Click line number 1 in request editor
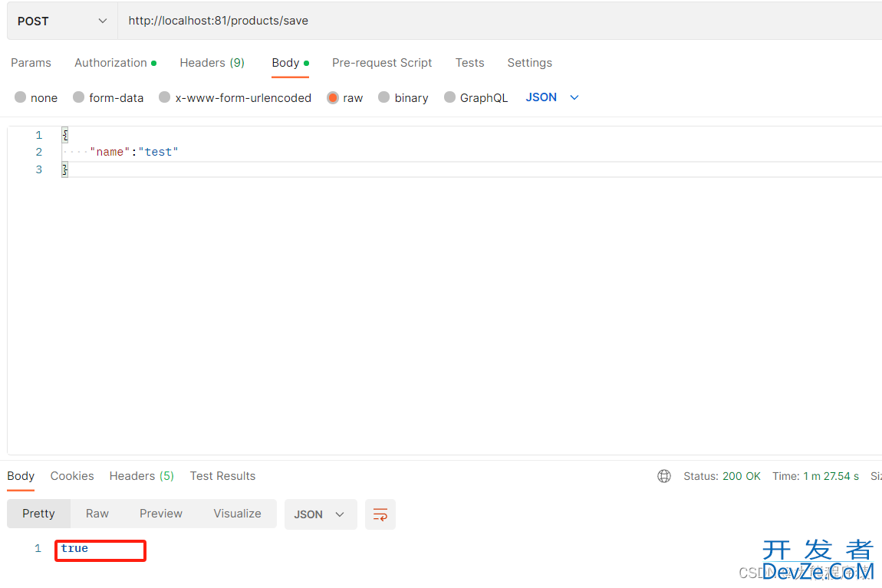Image resolution: width=882 pixels, height=588 pixels. [39, 135]
